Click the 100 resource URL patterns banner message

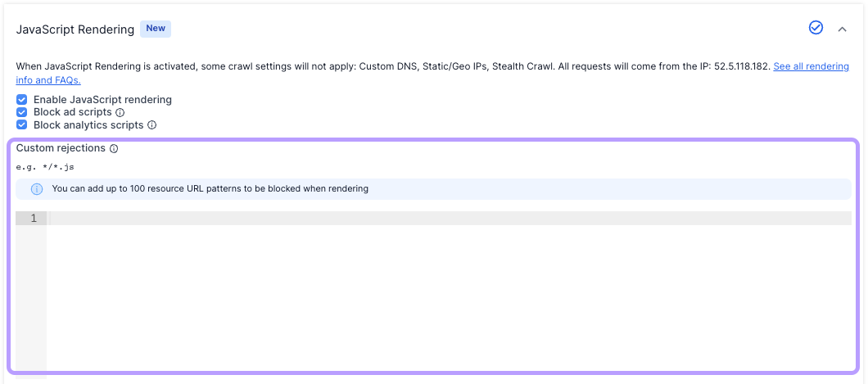[210, 188]
